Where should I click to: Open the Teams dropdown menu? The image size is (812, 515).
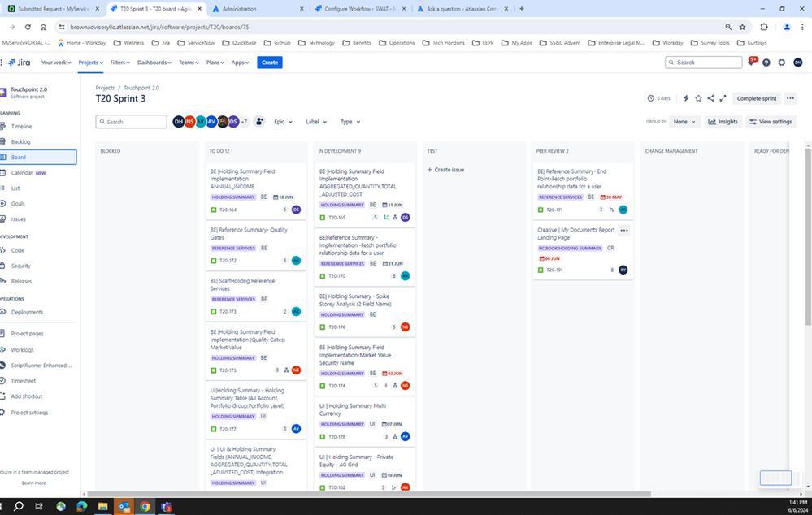(189, 63)
